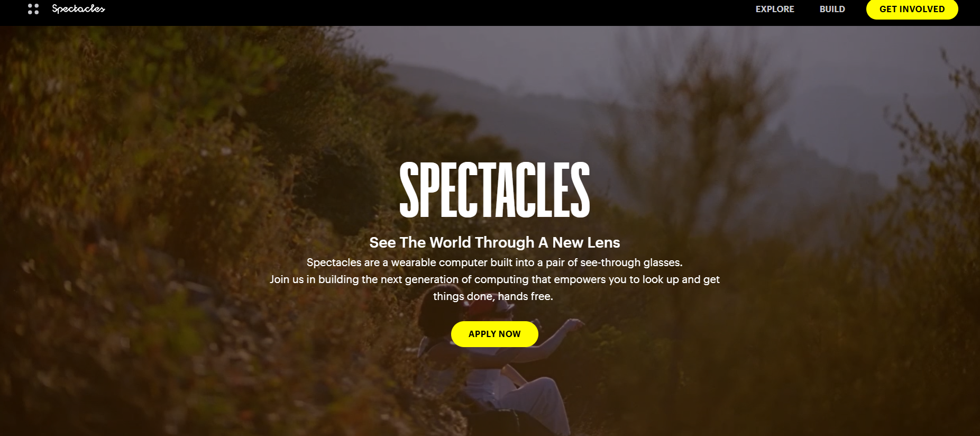Click the yellow APPLY NOW button
The image size is (980, 436).
pos(494,334)
